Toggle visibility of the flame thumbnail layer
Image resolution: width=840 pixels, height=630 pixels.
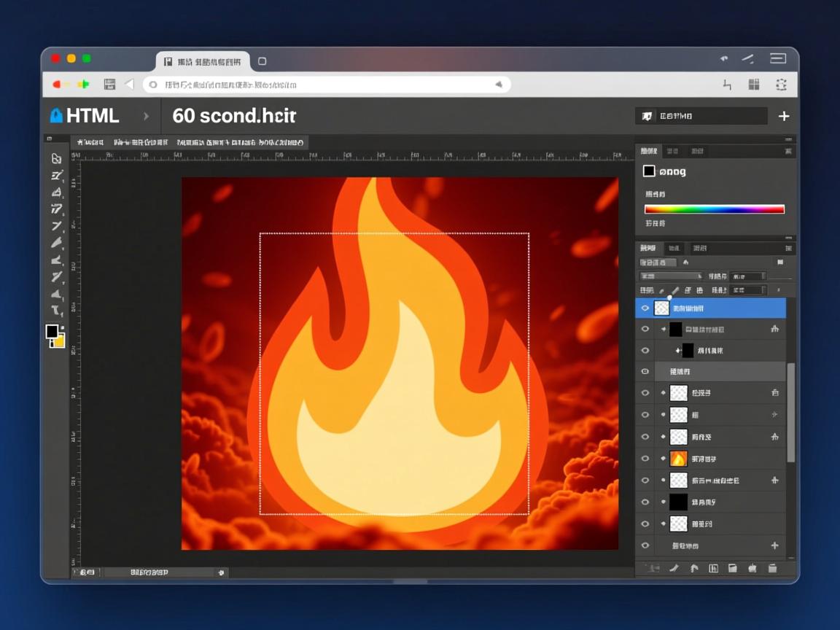click(x=645, y=459)
